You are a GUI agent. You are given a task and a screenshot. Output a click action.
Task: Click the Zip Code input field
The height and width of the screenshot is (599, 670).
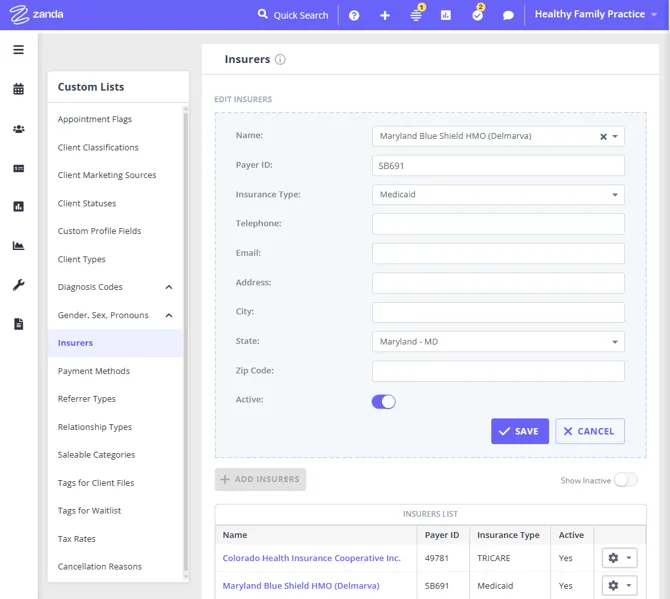(x=498, y=371)
